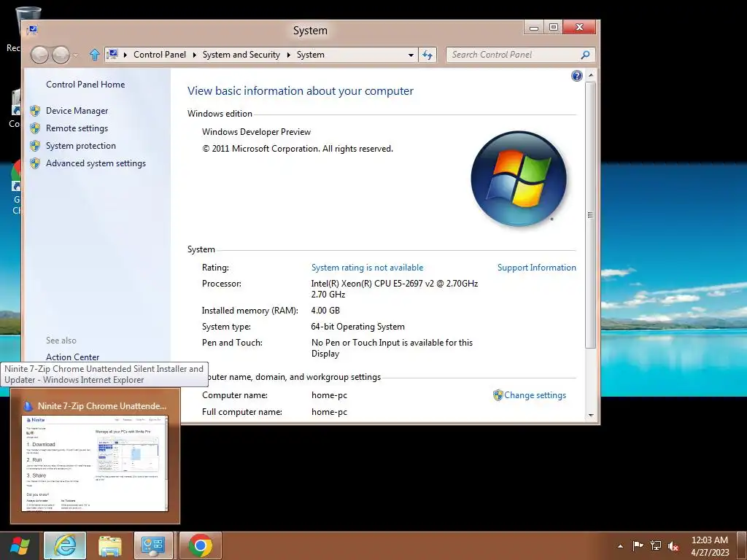Click the Windows logo orb image
Screen dimensions: 747x560
[519, 179]
